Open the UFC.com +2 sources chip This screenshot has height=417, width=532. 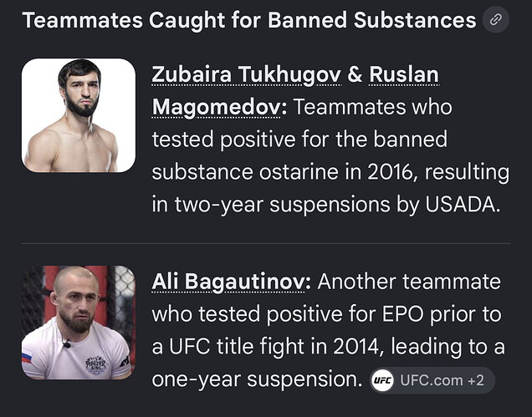432,380
